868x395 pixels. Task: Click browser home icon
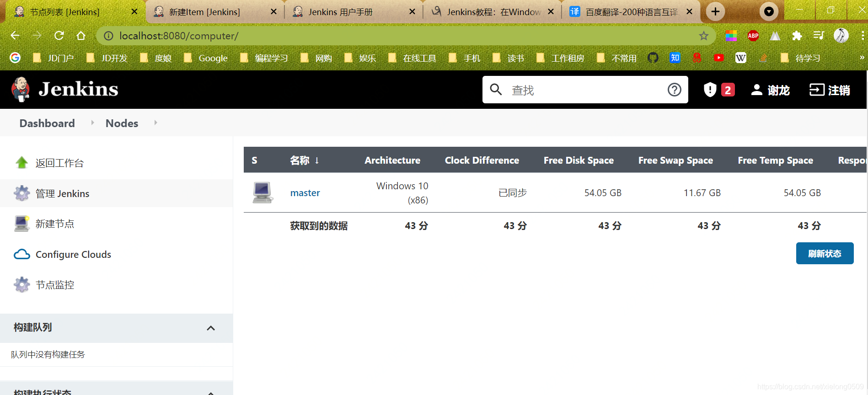(81, 35)
